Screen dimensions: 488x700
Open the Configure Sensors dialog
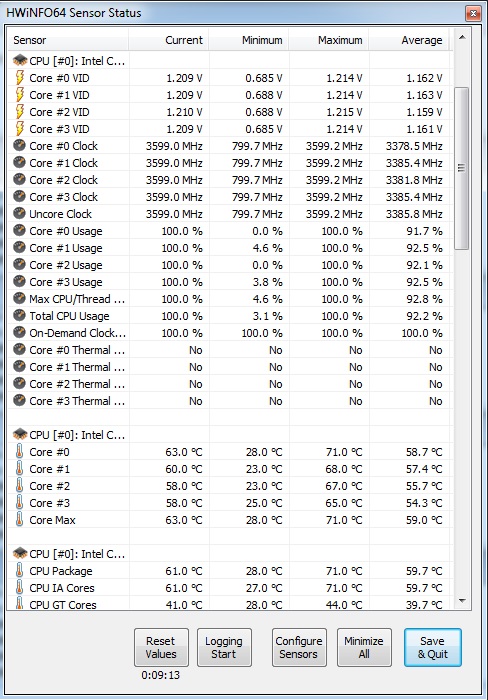pos(299,647)
